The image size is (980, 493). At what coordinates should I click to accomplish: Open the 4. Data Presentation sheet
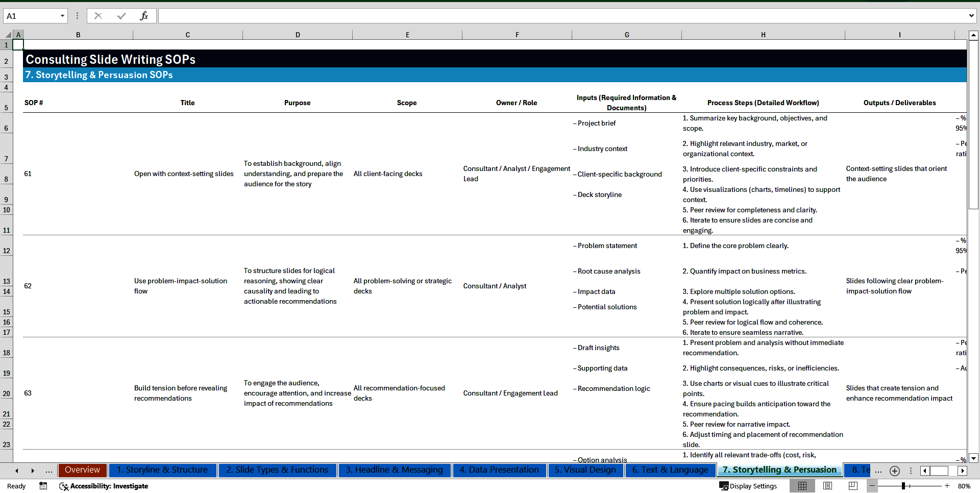pos(499,470)
